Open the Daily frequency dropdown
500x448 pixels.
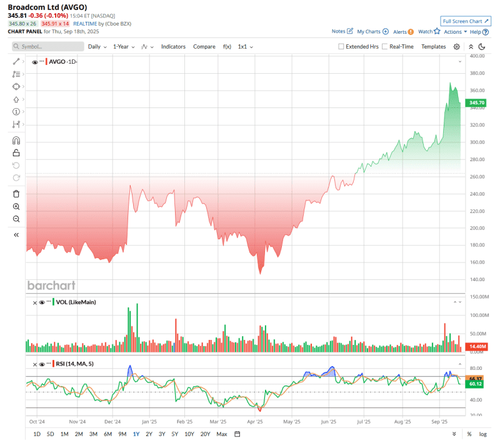[x=97, y=47]
